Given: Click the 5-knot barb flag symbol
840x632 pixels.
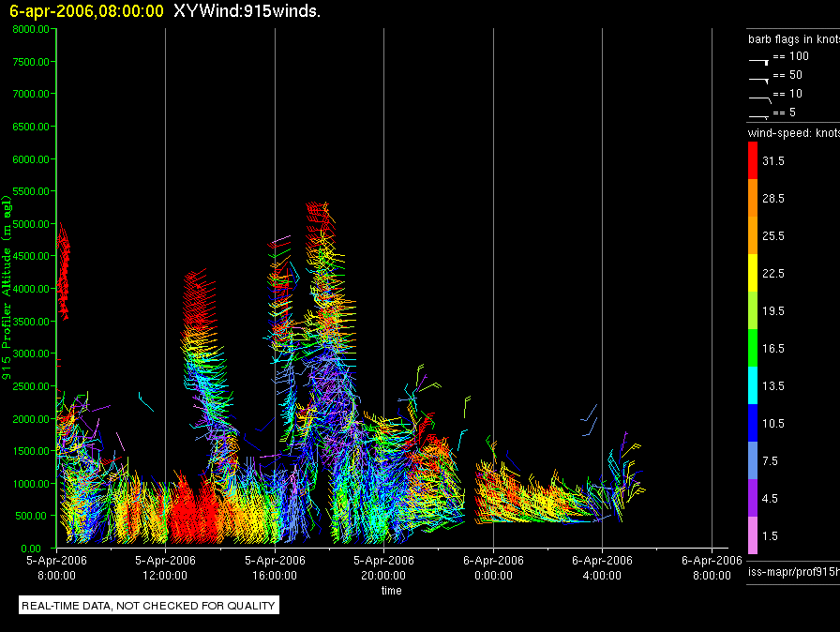Looking at the screenshot, I should coord(758,114).
